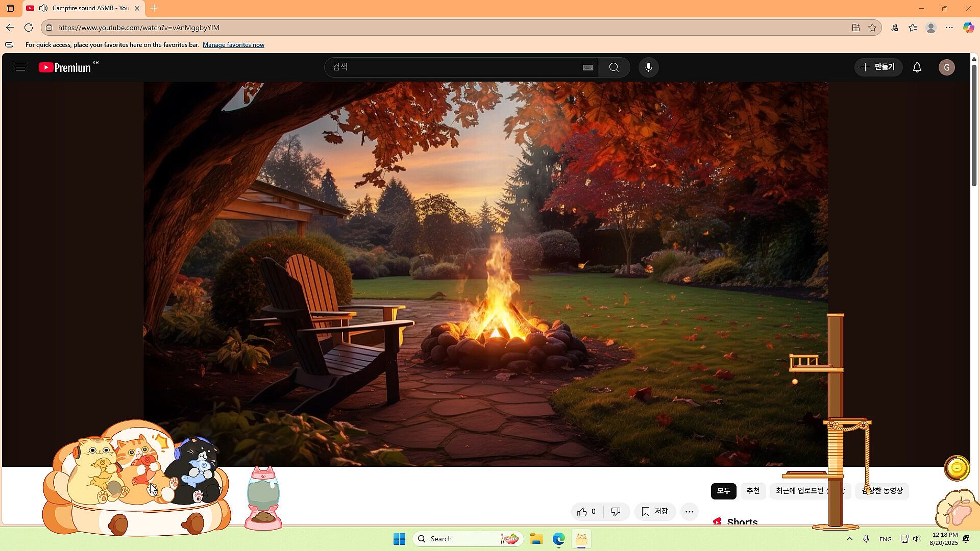980x551 pixels.
Task: Open File Explorer from the taskbar
Action: tap(536, 539)
